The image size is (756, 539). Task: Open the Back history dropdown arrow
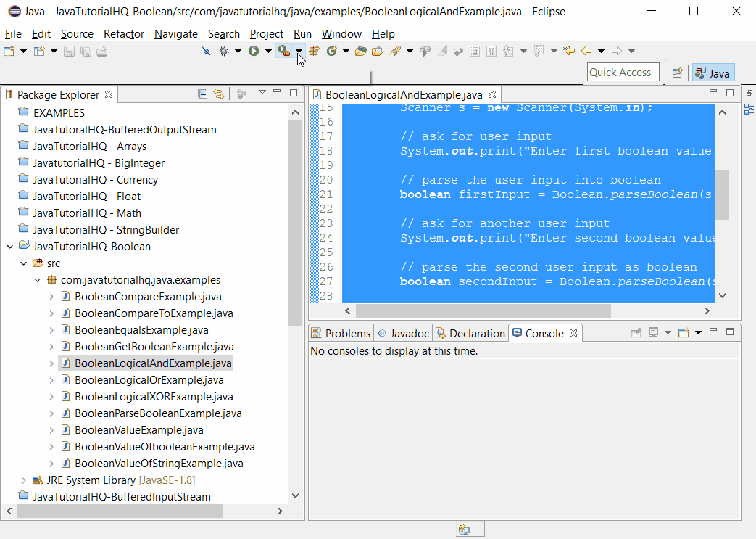[601, 52]
